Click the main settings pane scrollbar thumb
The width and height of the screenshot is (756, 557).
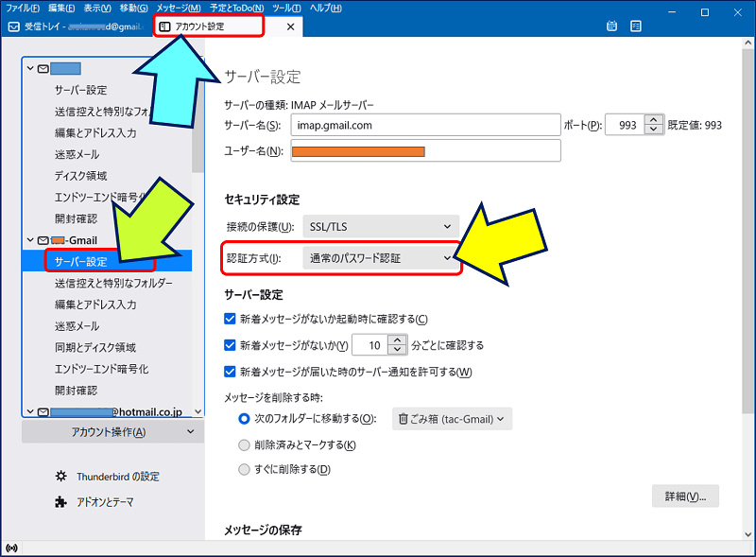(x=747, y=231)
